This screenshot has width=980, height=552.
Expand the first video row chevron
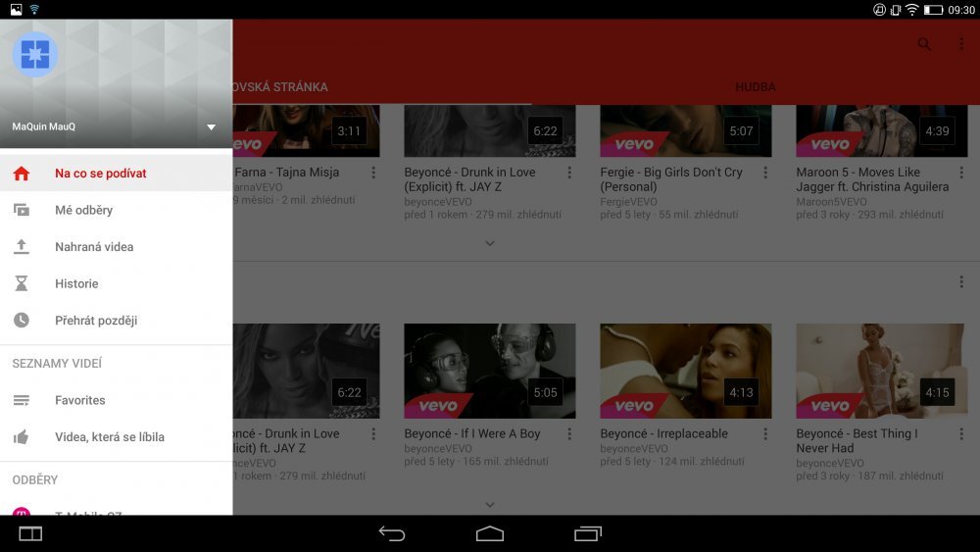tap(490, 243)
